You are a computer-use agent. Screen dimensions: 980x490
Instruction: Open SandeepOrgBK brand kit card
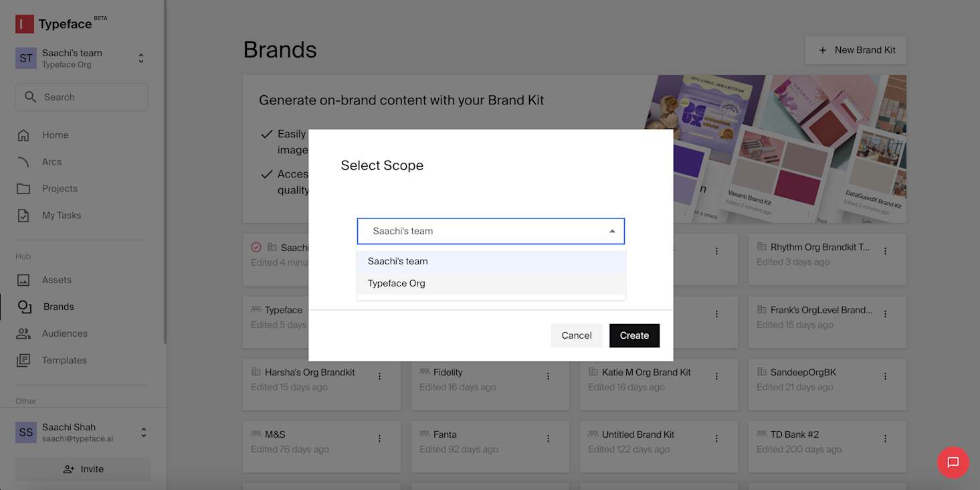[x=827, y=384]
